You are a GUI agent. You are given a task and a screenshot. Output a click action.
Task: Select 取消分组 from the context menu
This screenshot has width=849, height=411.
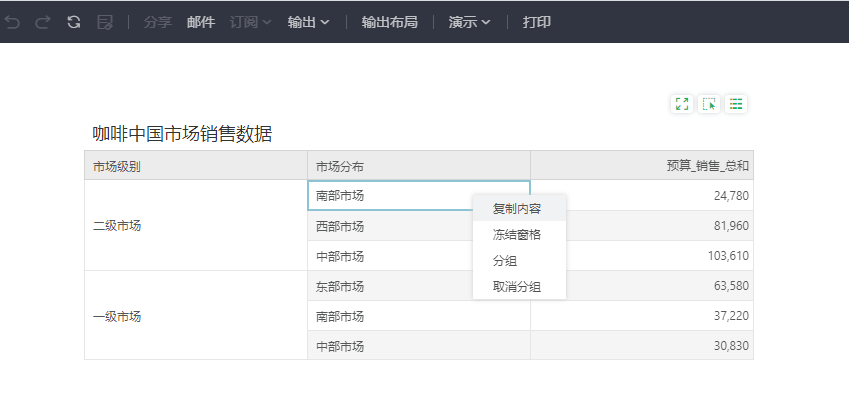click(517, 287)
